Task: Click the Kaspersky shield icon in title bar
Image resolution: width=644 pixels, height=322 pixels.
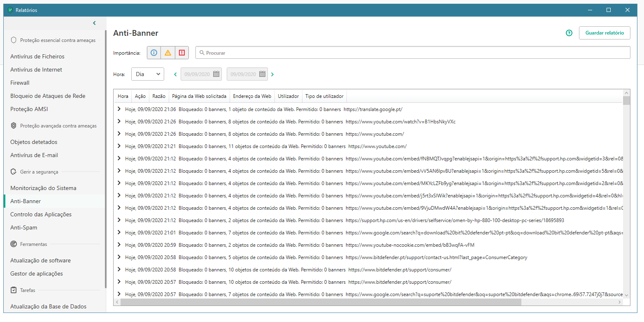Action: [10, 10]
